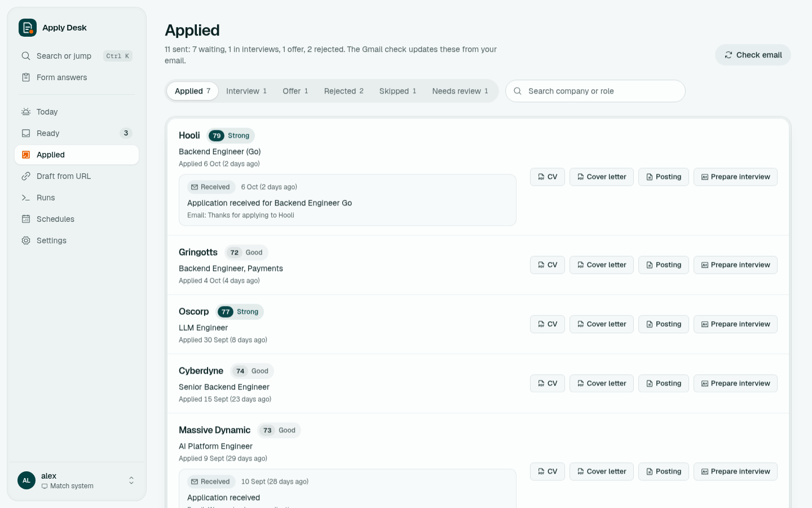The width and height of the screenshot is (812, 508).
Task: Open Cover letter for Cyberdyne
Action: pos(602,383)
